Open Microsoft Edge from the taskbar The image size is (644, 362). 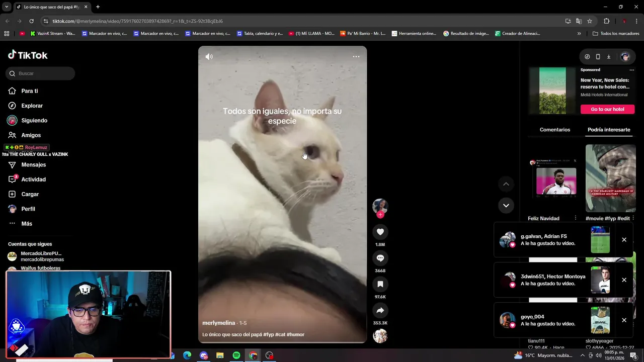click(x=187, y=355)
